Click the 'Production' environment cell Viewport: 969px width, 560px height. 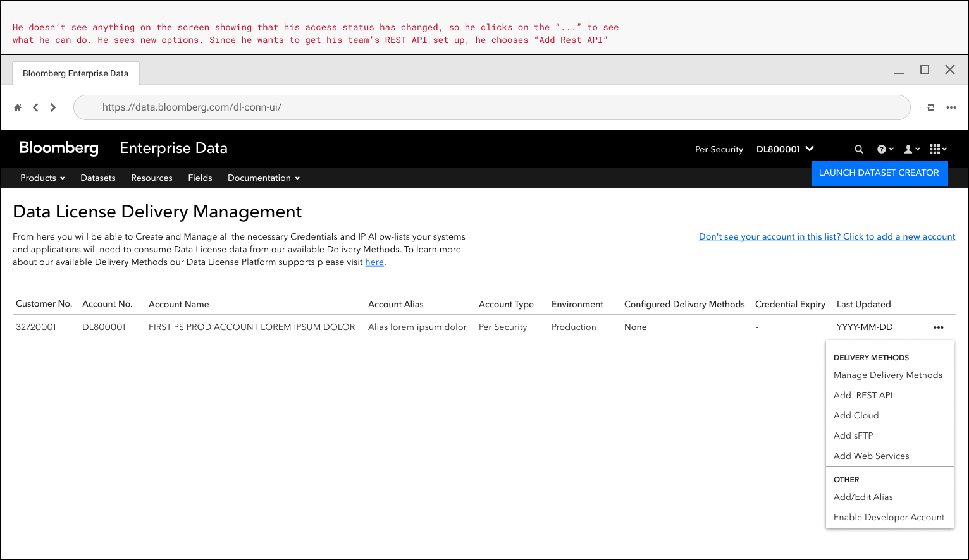(574, 327)
